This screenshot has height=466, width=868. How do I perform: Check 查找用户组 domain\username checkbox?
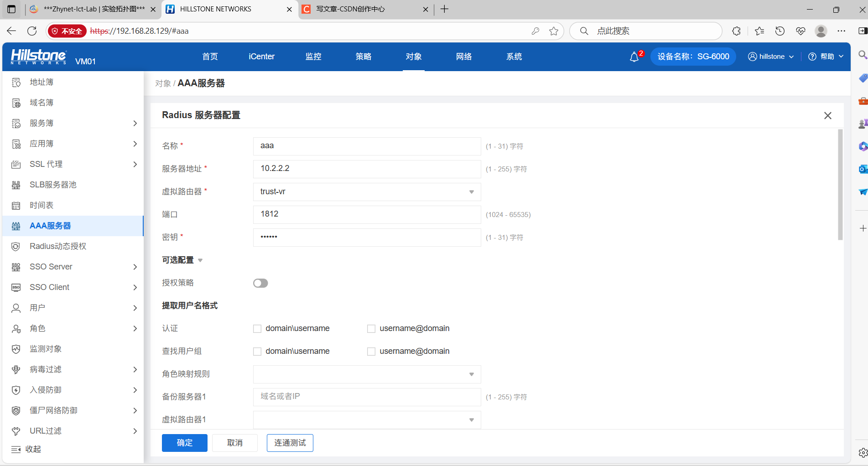(257, 352)
